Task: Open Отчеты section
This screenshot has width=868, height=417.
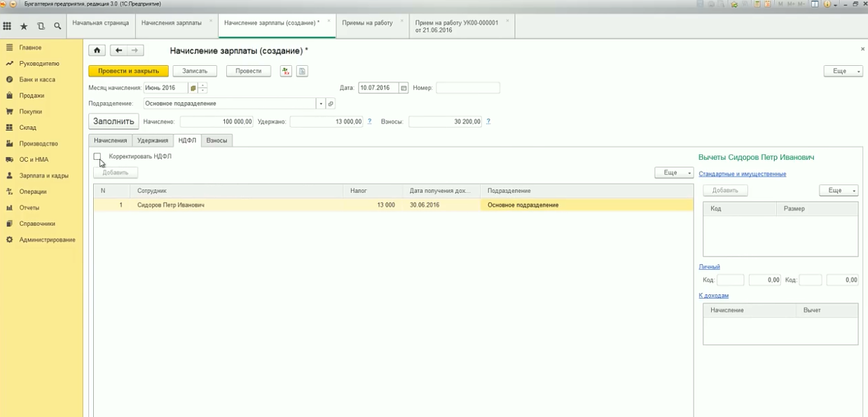Action: pos(29,208)
